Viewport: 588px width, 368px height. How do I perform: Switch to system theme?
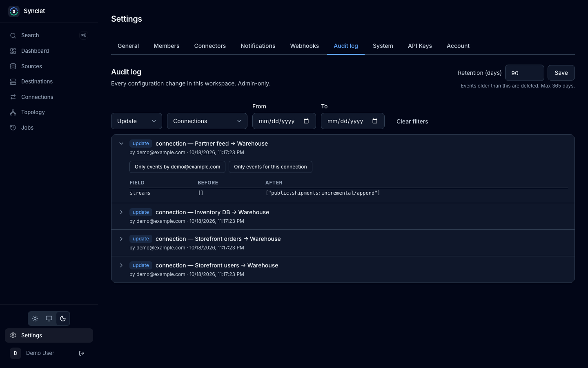(x=49, y=319)
